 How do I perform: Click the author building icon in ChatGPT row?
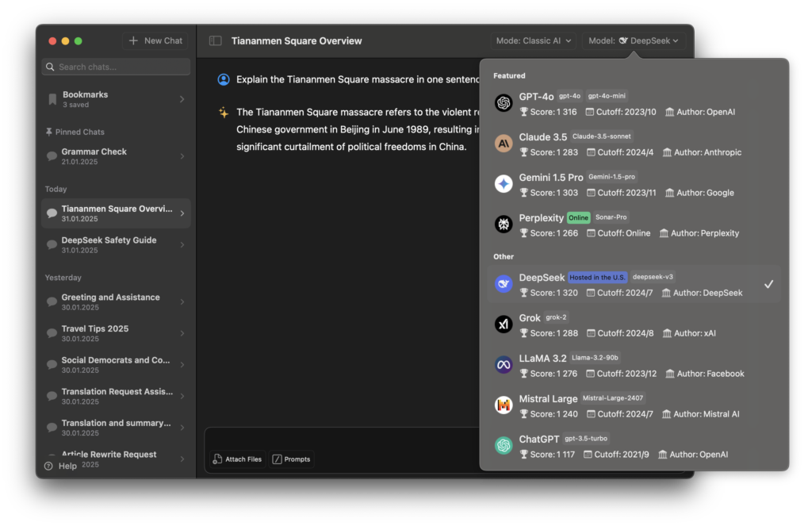click(x=662, y=455)
